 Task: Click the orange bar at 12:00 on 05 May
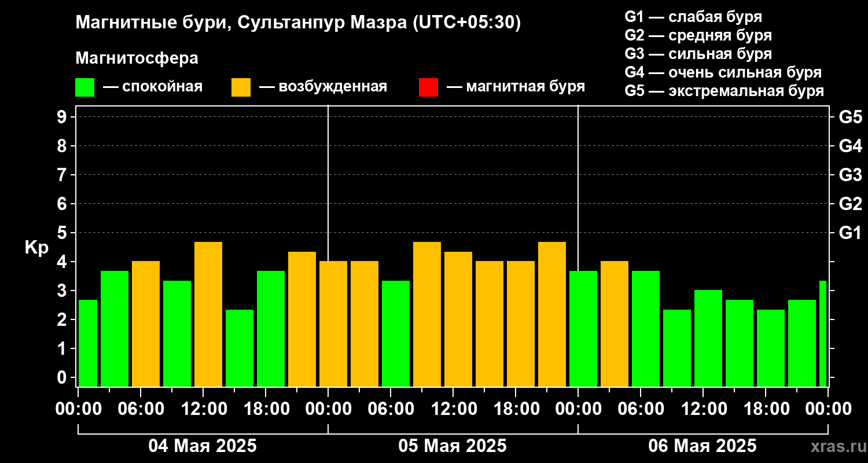pos(458,319)
